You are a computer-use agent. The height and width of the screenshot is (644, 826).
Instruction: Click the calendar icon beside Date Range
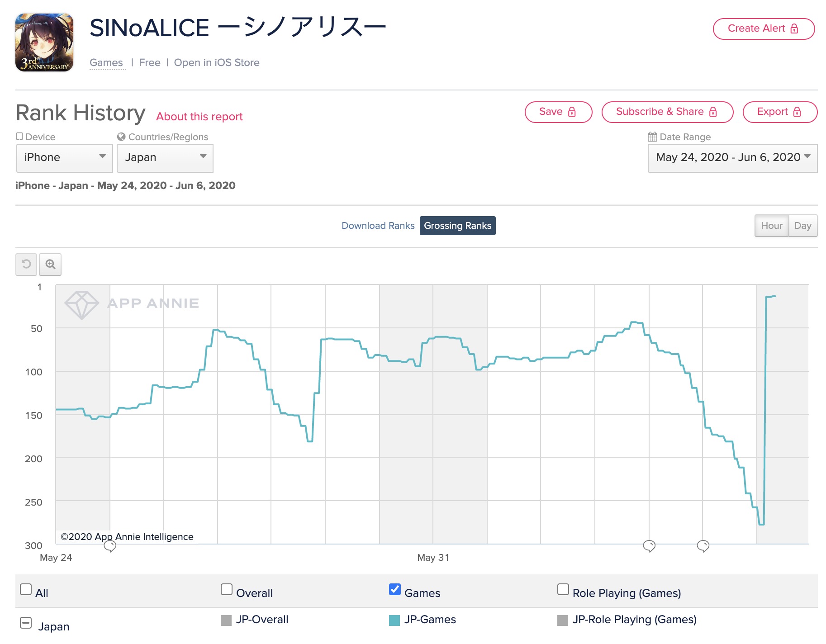(x=652, y=137)
